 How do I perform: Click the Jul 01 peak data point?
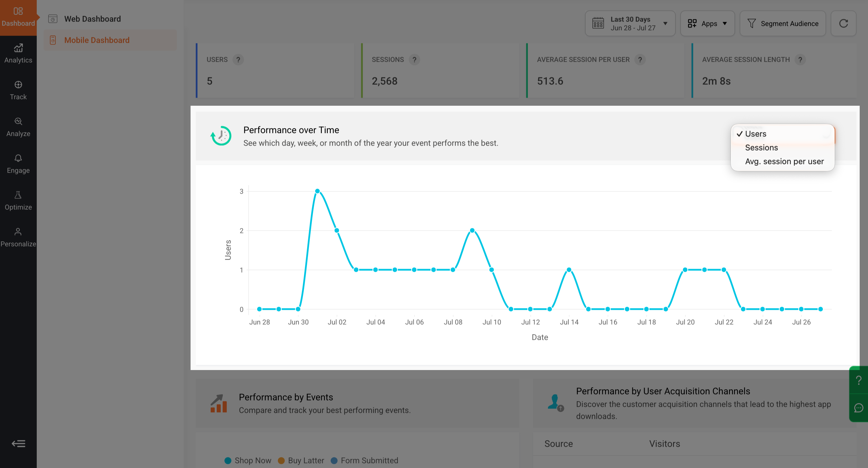[317, 191]
